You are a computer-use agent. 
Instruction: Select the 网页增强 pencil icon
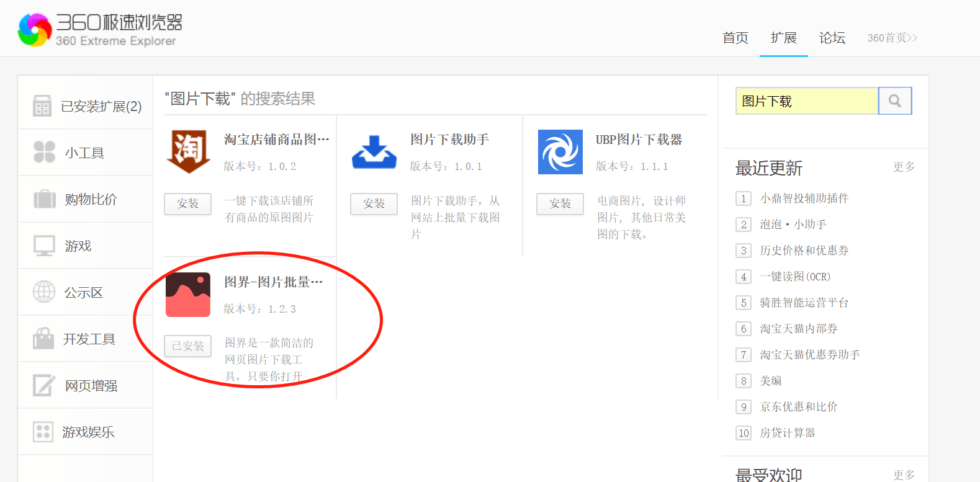[44, 385]
